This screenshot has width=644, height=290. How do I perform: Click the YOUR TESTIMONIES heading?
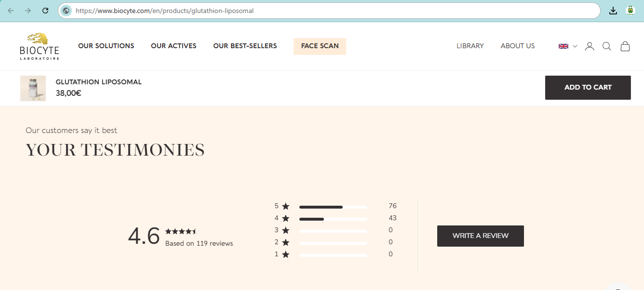coord(115,150)
